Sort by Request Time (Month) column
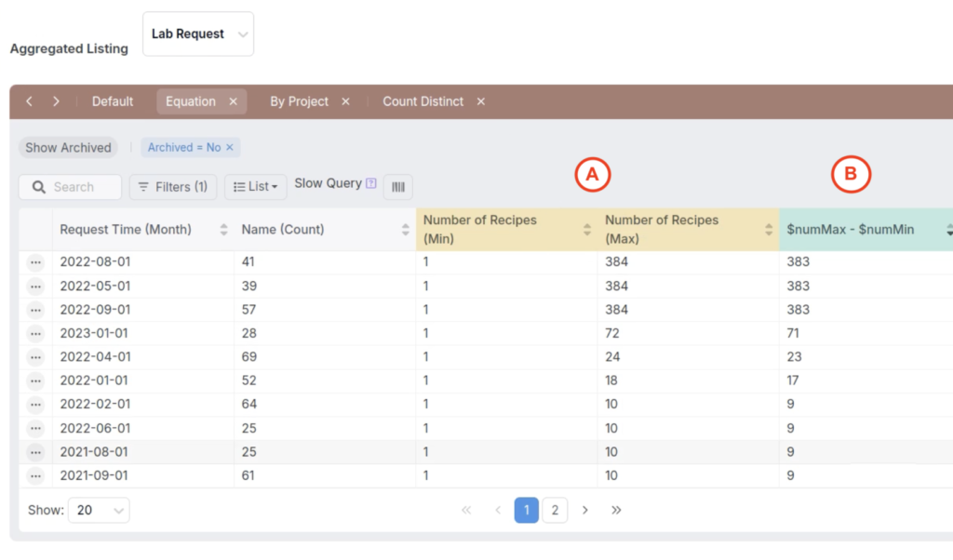Screen dimensions: 953x560 pyautogui.click(x=223, y=230)
